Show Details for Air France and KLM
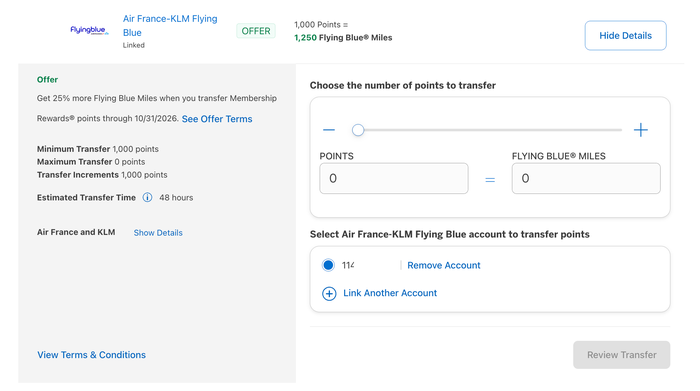This screenshot has width=700, height=391. 158,233
